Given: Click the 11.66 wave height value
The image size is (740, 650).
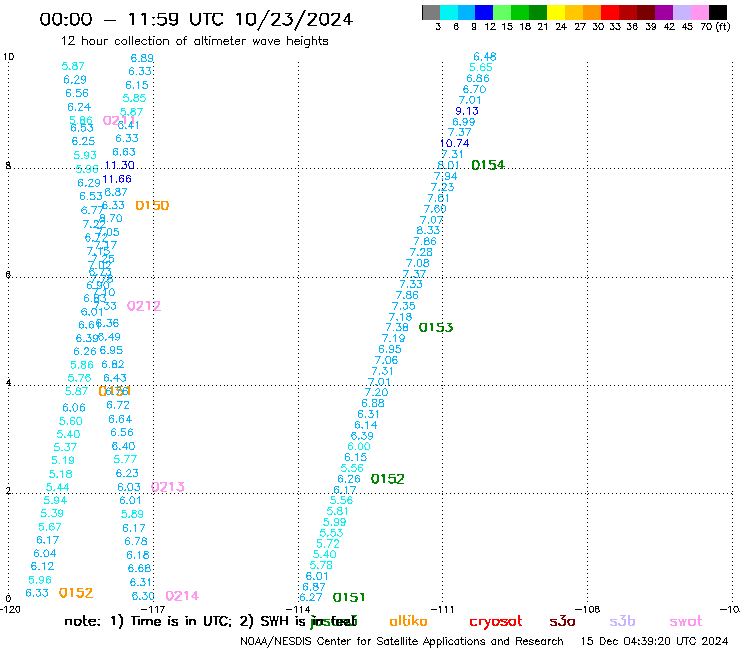Looking at the screenshot, I should click(x=117, y=179).
